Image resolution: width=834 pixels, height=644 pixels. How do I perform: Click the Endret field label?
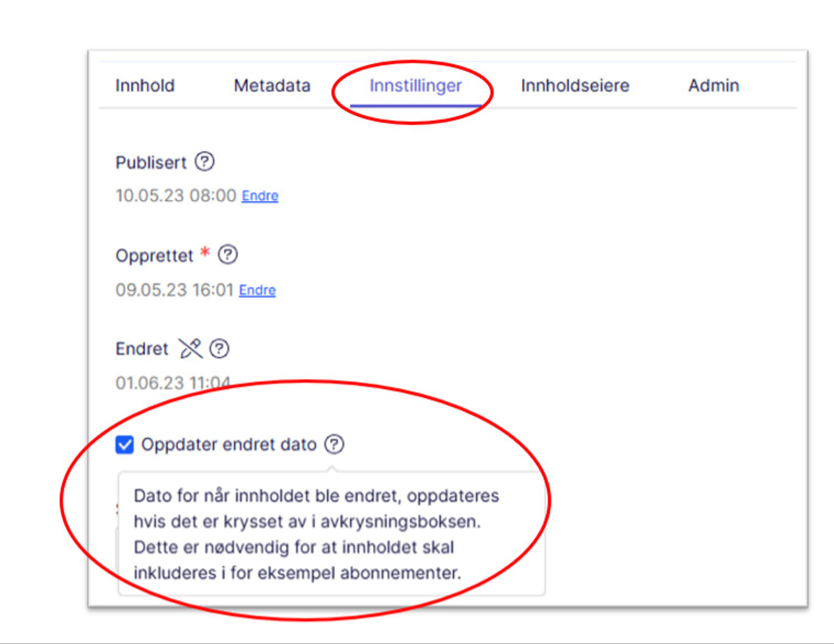point(142,349)
